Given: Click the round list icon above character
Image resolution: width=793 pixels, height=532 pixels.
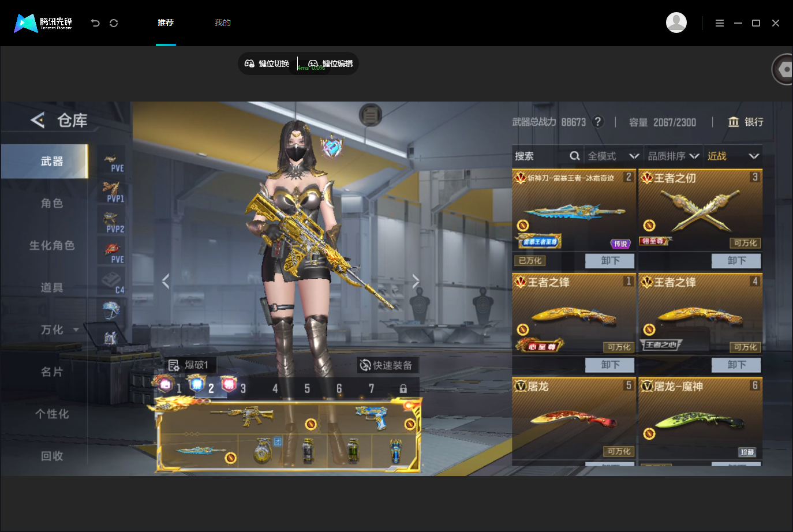Looking at the screenshot, I should tap(371, 115).
